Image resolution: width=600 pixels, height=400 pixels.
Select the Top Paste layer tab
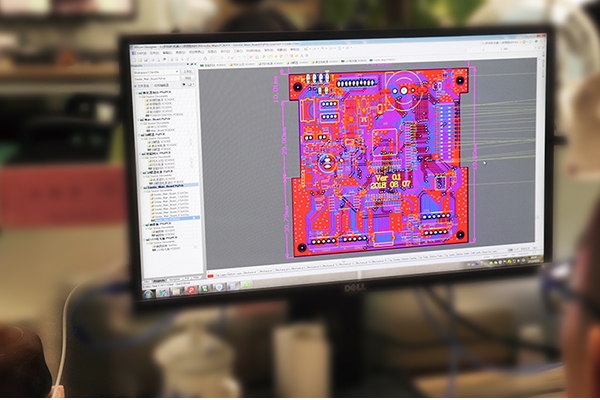click(424, 257)
